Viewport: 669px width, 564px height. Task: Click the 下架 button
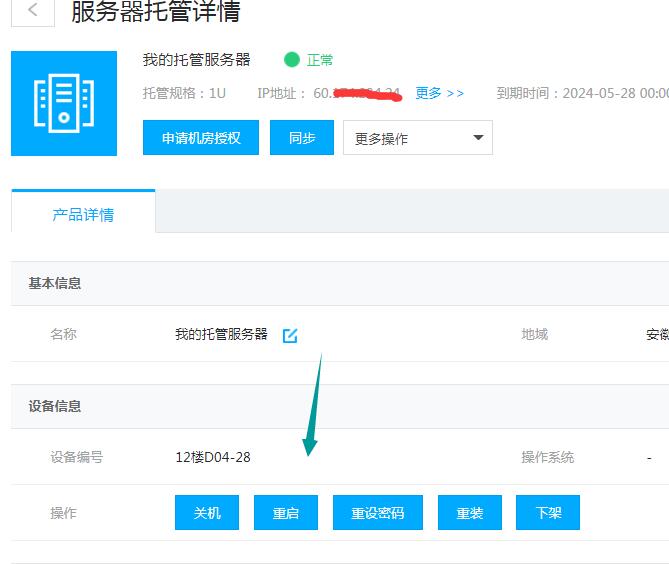[548, 513]
